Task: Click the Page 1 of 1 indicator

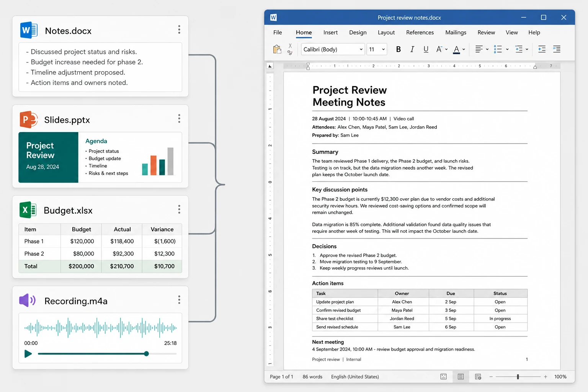Action: [x=281, y=377]
